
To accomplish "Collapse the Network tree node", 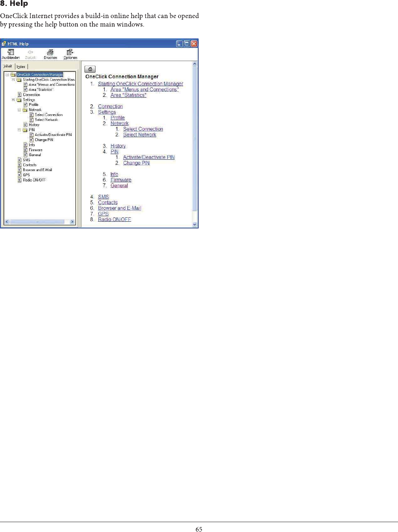I will [19, 110].
